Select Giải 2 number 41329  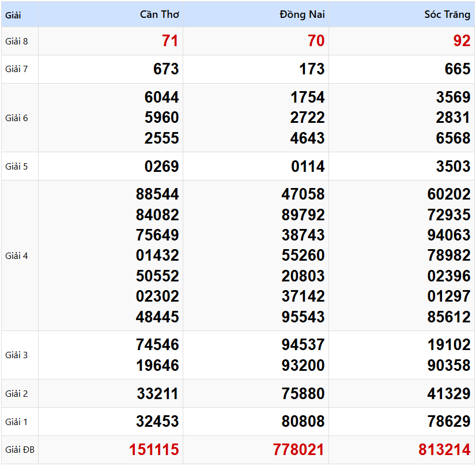[449, 394]
